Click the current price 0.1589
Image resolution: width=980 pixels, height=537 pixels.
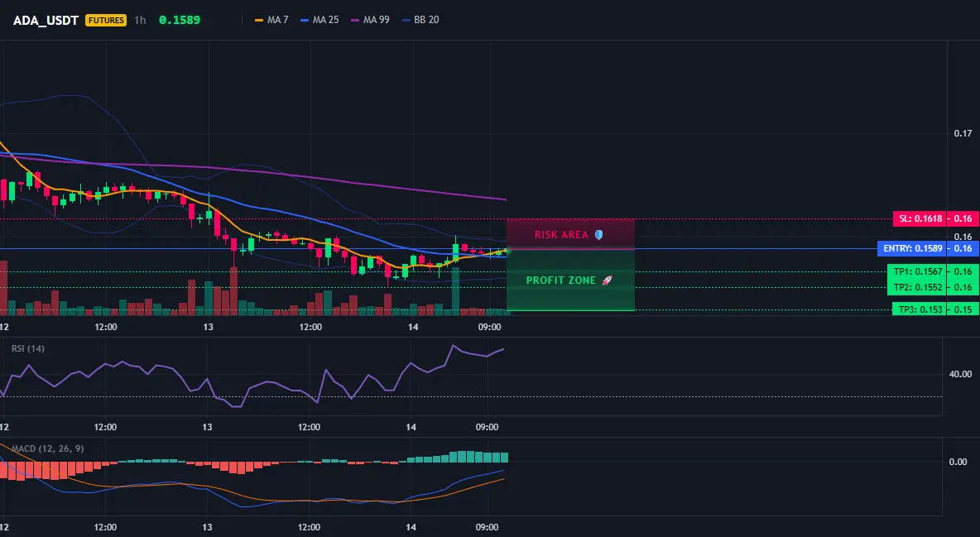click(180, 20)
